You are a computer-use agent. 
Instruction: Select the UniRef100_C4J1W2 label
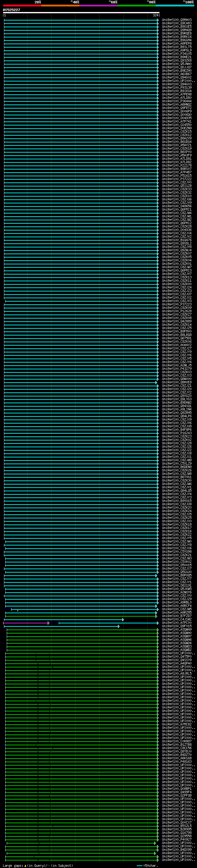[177, 619]
